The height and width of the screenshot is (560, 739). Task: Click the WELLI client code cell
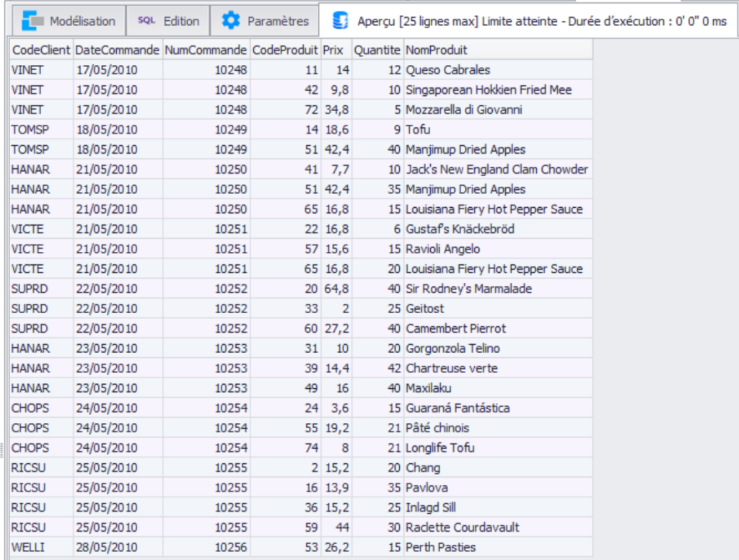(41, 547)
